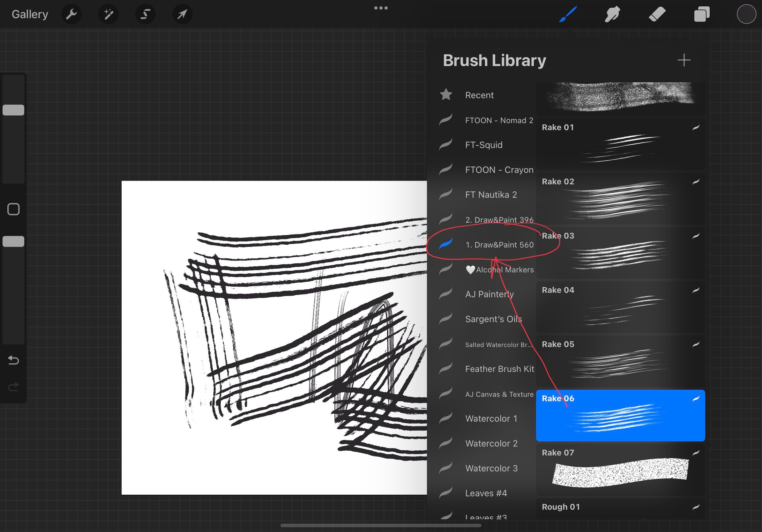Open the Actions wrench menu
The width and height of the screenshot is (762, 532).
71,14
